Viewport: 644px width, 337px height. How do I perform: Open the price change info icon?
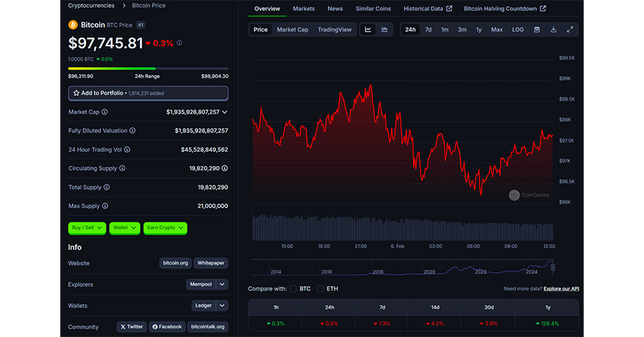(180, 43)
